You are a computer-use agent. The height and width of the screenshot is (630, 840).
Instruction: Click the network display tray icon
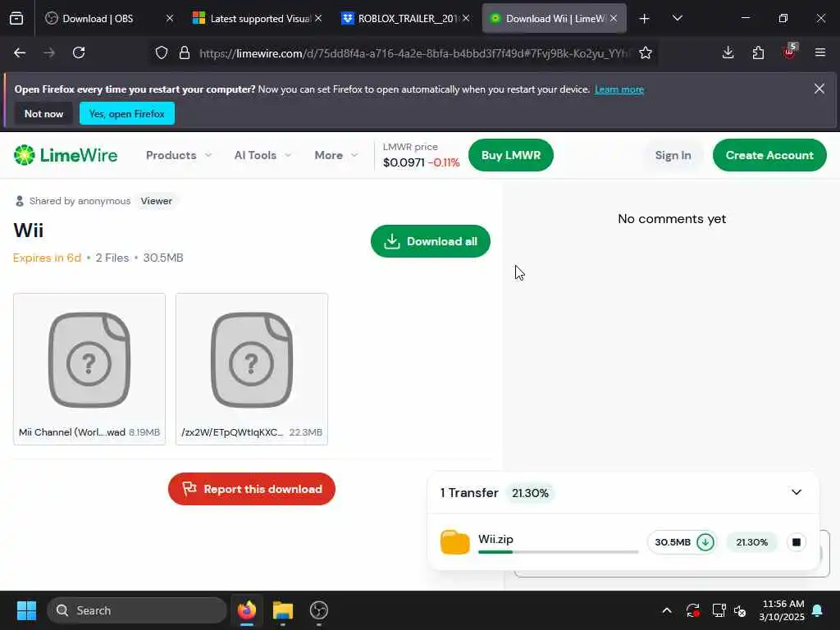pyautogui.click(x=719, y=610)
